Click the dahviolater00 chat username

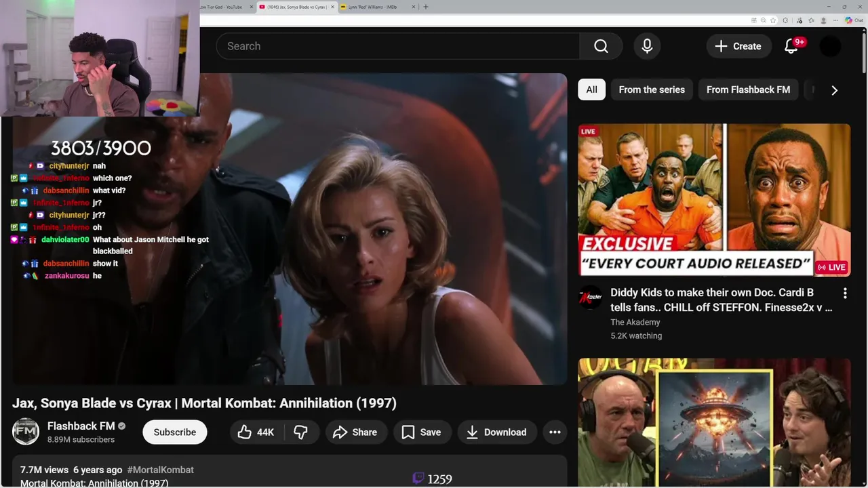(x=65, y=239)
